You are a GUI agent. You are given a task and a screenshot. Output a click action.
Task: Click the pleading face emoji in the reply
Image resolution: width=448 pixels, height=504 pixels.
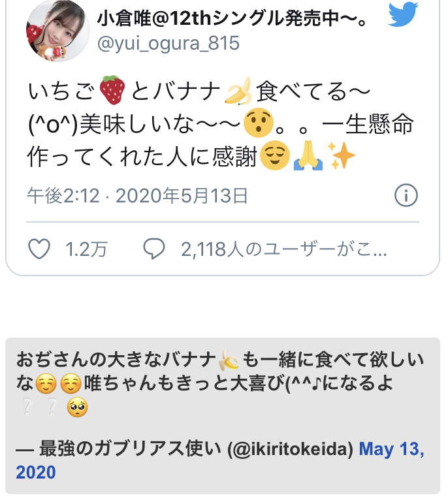coord(77,407)
